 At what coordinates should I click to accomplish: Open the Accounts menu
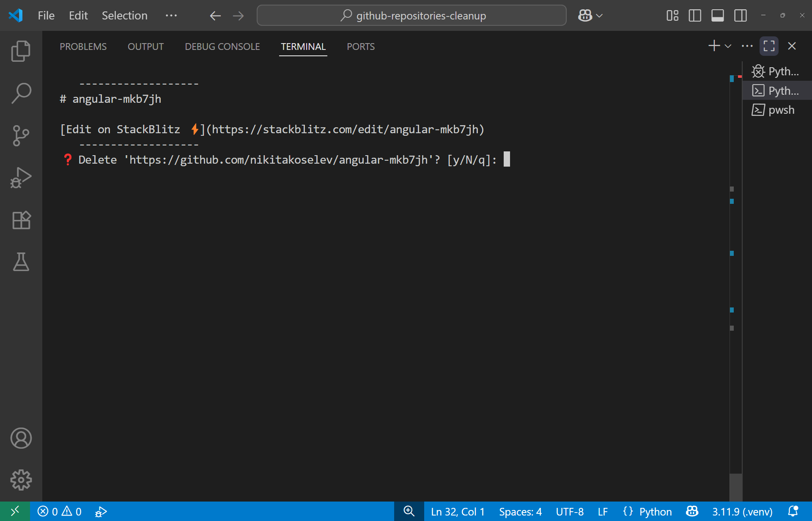pos(21,438)
